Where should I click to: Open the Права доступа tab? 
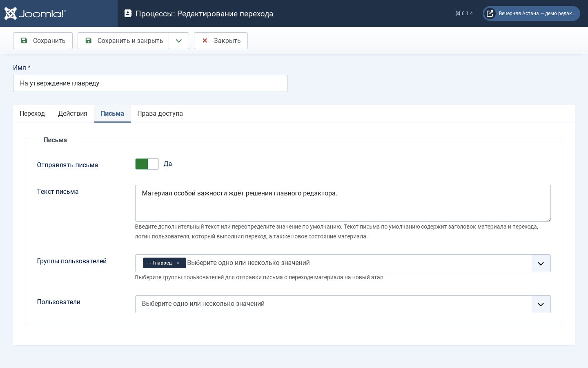click(x=160, y=114)
